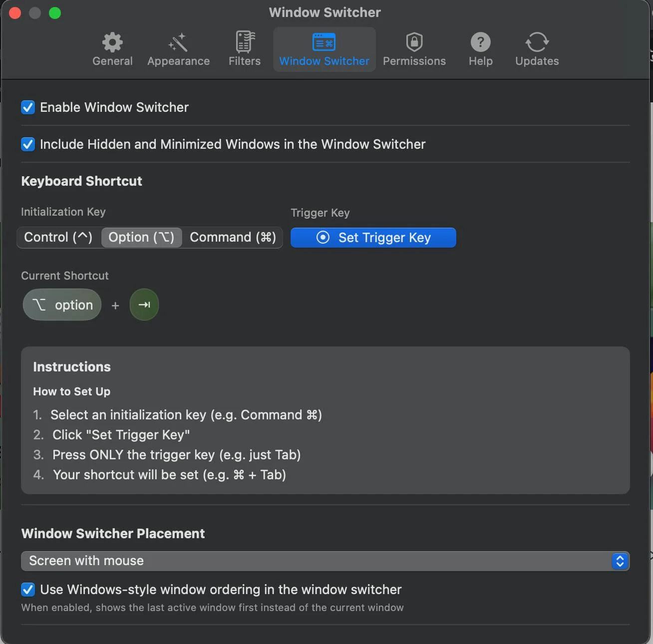653x644 pixels.
Task: Click the option key pill in Current Shortcut
Action: 62,305
